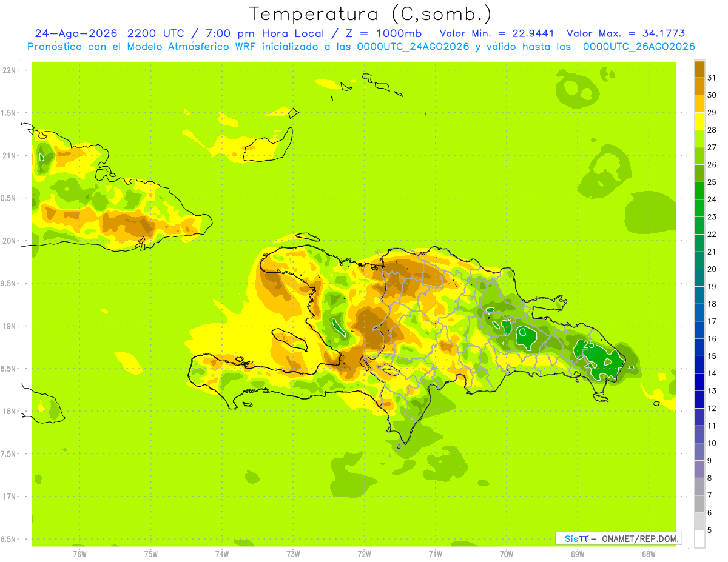Click the SisPI ONAMET/REP.DOM. logo box

click(x=618, y=538)
